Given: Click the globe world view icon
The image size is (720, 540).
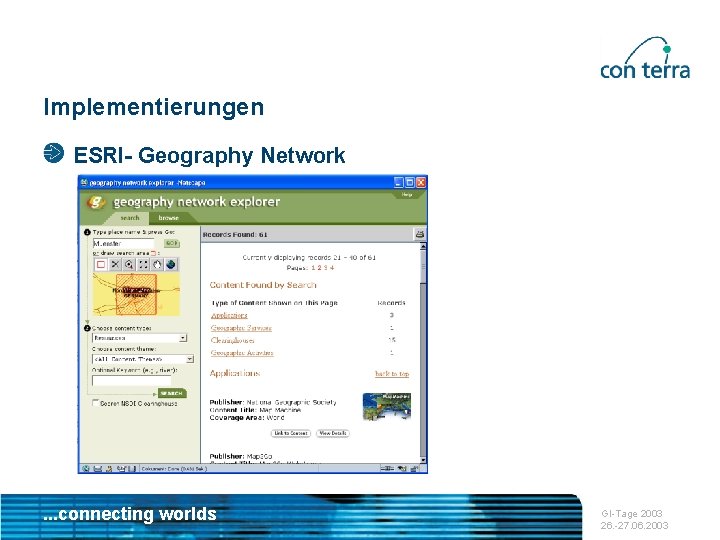Looking at the screenshot, I should click(171, 264).
